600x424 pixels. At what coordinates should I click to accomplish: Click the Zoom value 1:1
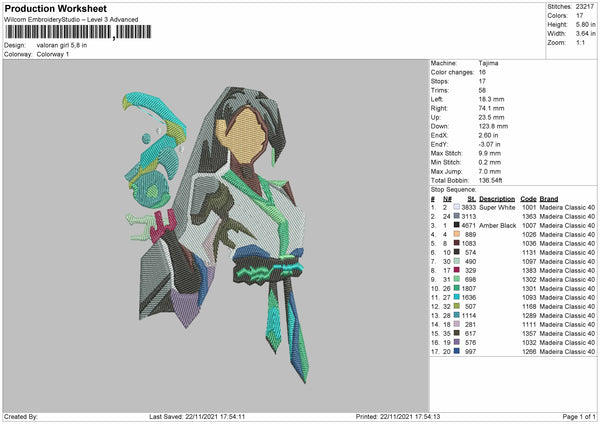click(580, 42)
